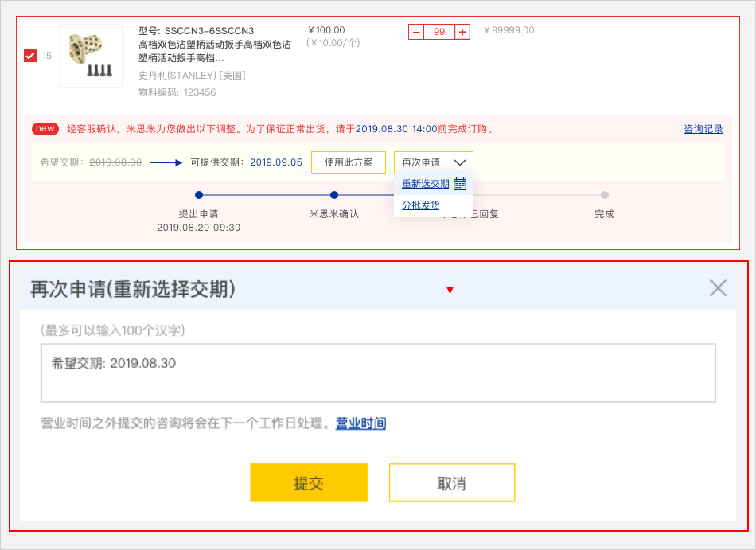This screenshot has height=550, width=756.
Task: Decrease quantity with the minus button
Action: 416,32
